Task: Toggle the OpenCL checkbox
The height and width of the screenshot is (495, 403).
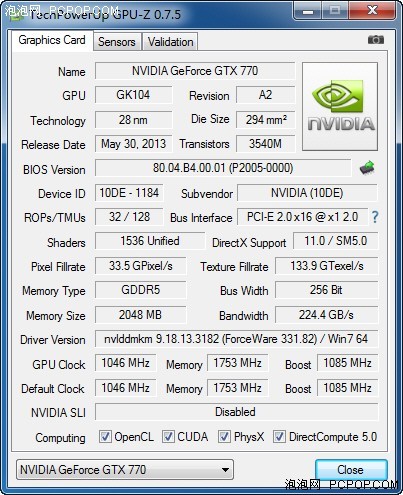Action: [x=105, y=437]
